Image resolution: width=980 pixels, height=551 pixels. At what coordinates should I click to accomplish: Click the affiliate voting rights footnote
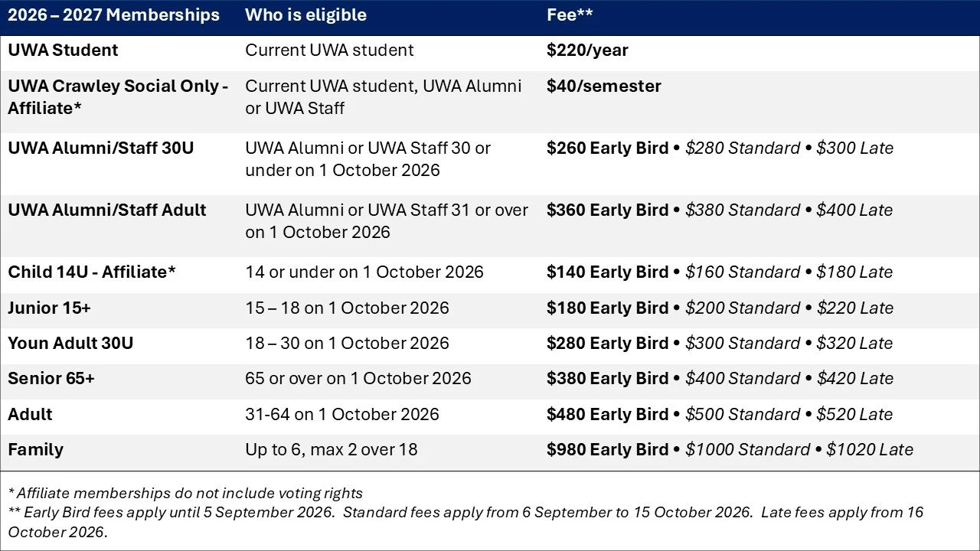point(185,494)
